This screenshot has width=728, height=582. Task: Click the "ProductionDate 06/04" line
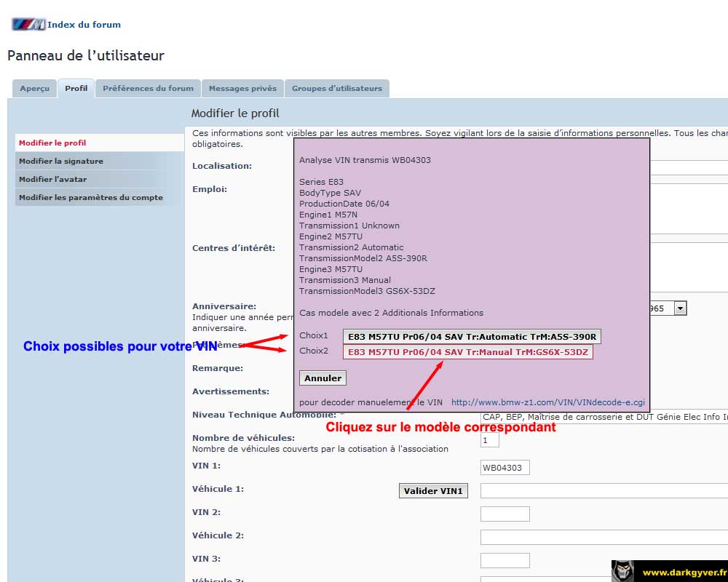click(344, 203)
